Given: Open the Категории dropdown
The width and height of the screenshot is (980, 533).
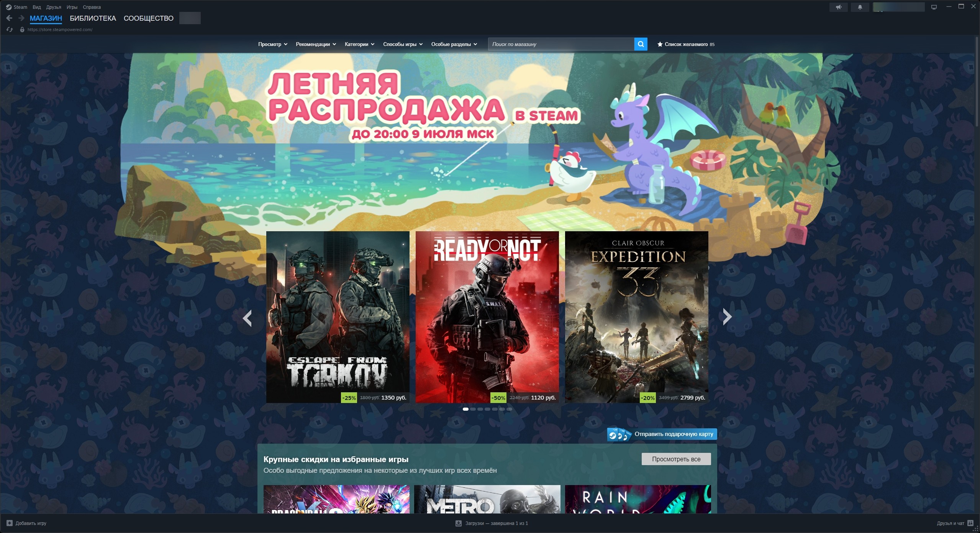Looking at the screenshot, I should 359,44.
